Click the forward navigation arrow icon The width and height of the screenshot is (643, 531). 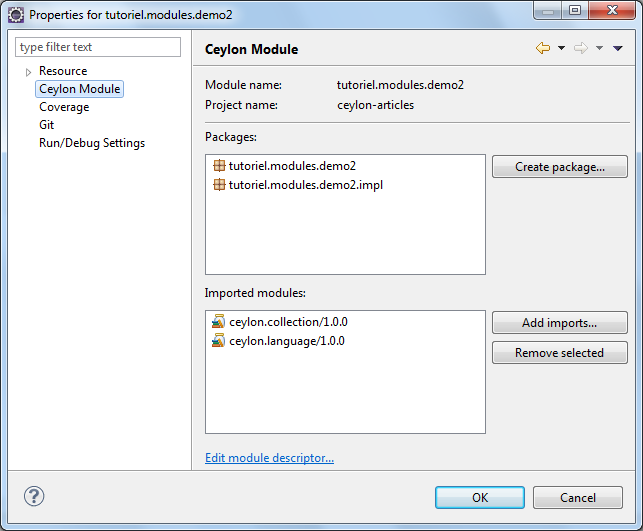580,48
